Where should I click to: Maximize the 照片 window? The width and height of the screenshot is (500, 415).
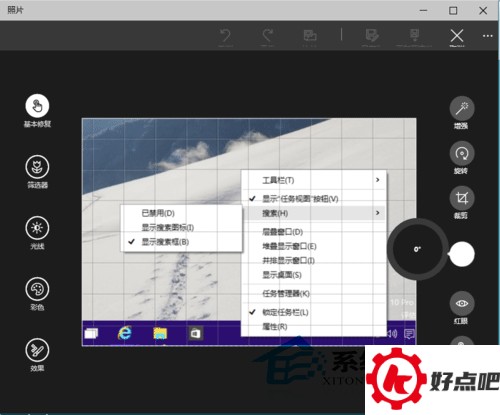pos(453,11)
